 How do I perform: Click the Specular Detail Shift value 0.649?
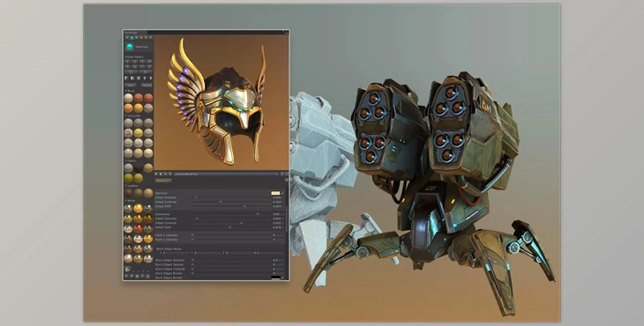coord(278,206)
